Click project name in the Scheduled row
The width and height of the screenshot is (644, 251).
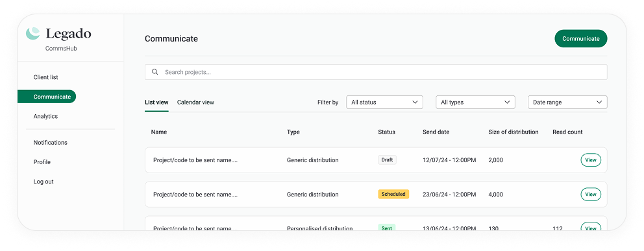click(195, 195)
